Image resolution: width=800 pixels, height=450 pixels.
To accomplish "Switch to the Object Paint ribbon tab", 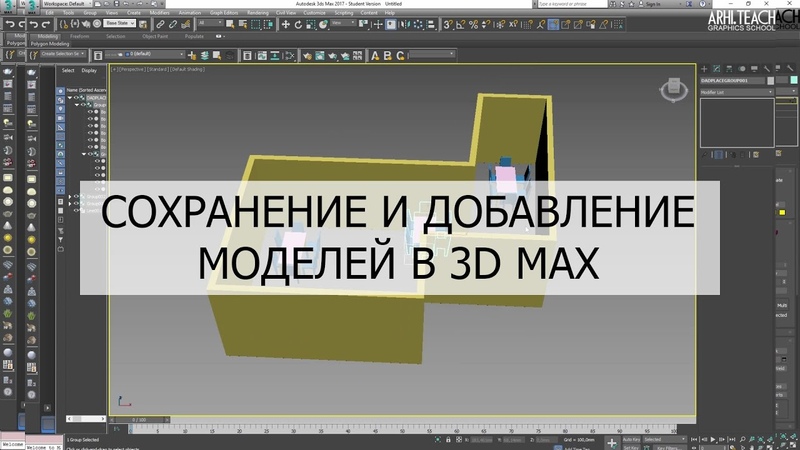I will tap(155, 36).
